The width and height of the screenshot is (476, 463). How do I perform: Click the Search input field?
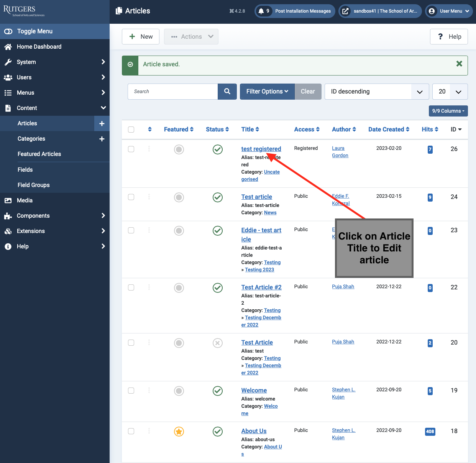(x=173, y=92)
